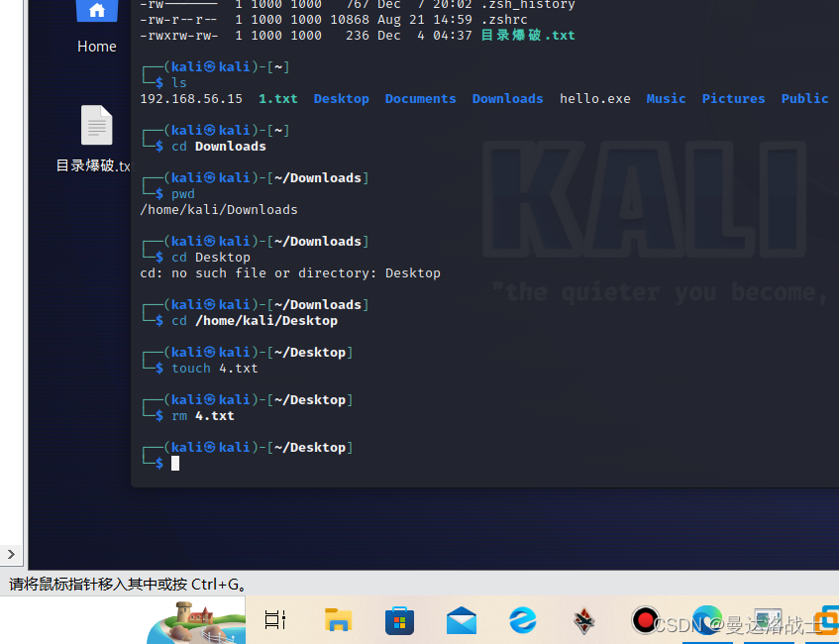Click the red screen recorder taskbar icon
This screenshot has height=644, width=839.
644,620
